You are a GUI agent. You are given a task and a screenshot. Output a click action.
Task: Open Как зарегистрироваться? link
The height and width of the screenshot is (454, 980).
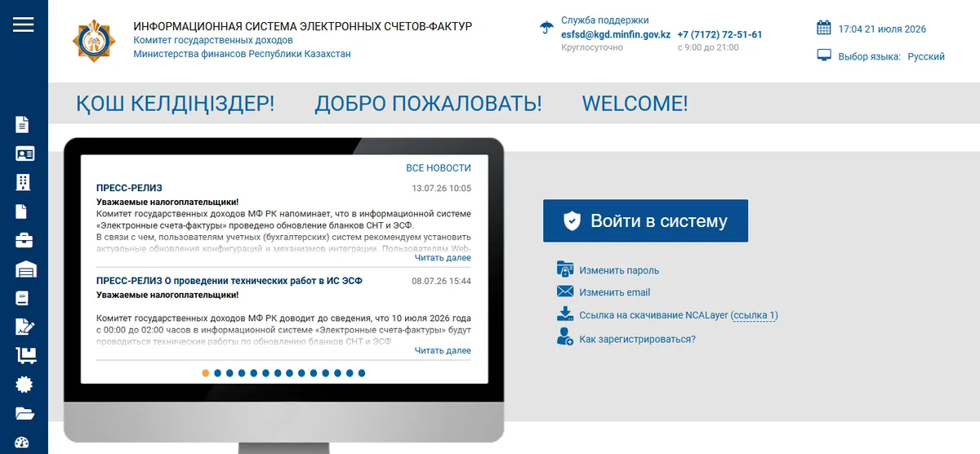click(x=637, y=339)
